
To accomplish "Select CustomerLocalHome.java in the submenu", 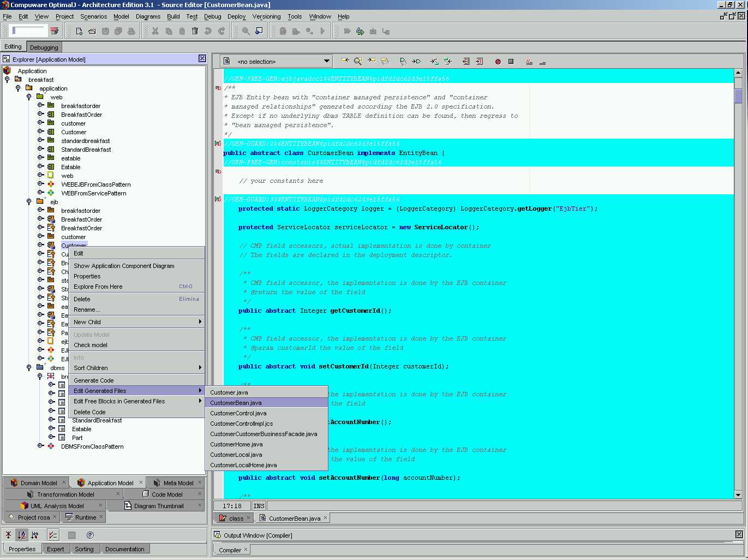I will tap(267, 465).
